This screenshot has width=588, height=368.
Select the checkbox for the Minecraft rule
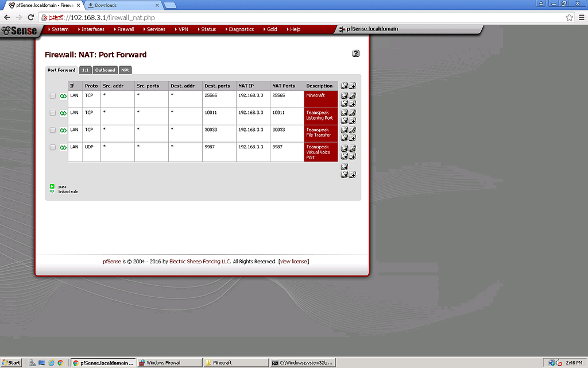(53, 96)
